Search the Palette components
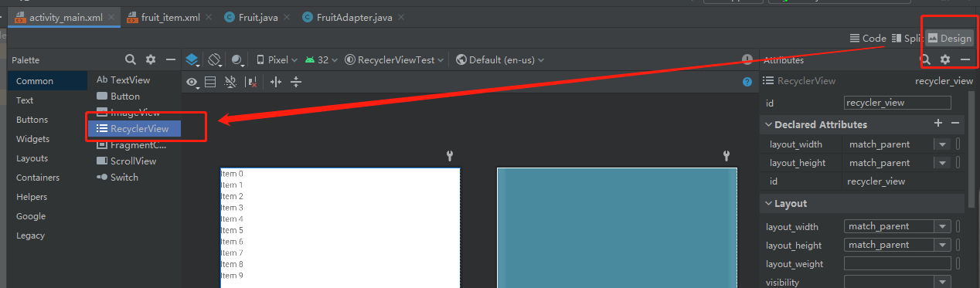The width and height of the screenshot is (980, 288). pyautogui.click(x=131, y=59)
